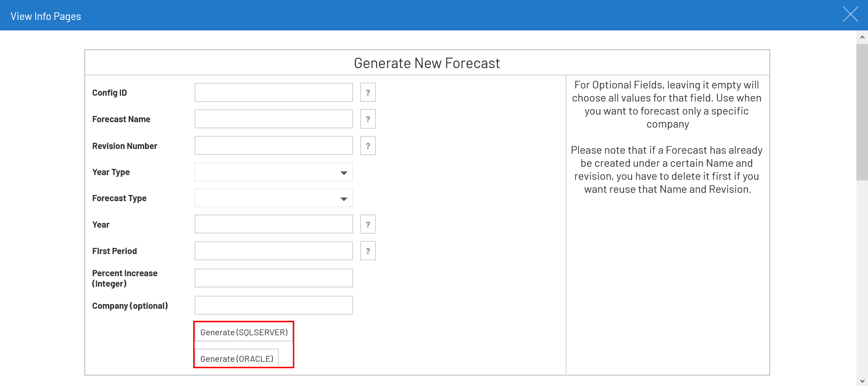The image size is (868, 386).
Task: Click the scrollbar down arrow
Action: tap(862, 381)
